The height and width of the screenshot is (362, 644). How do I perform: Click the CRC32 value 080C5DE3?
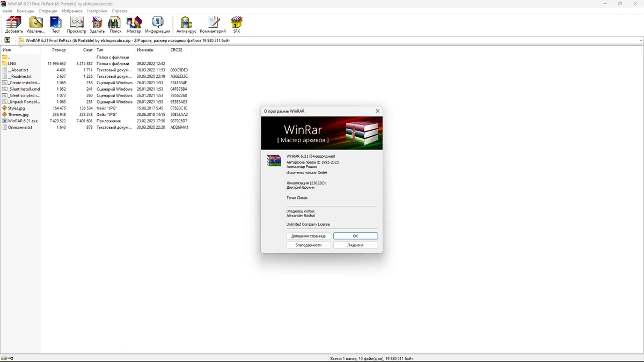coord(179,70)
